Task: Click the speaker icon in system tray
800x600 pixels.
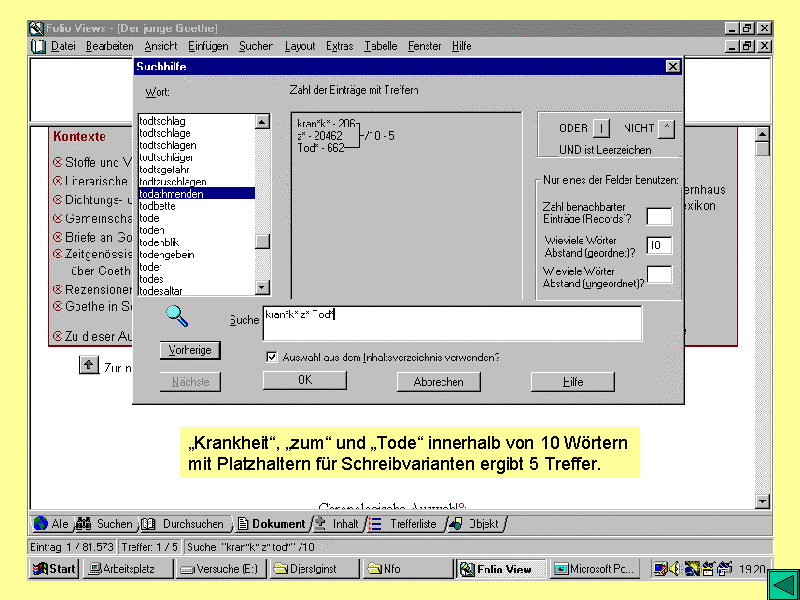Action: click(675, 569)
